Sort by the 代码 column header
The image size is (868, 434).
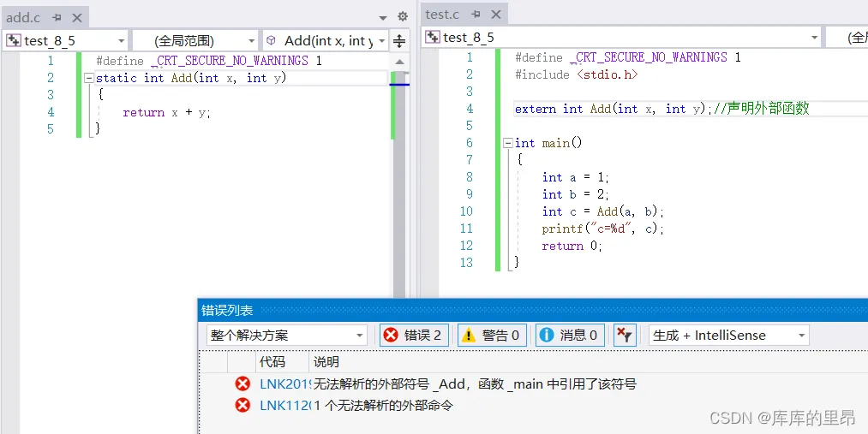coord(272,362)
